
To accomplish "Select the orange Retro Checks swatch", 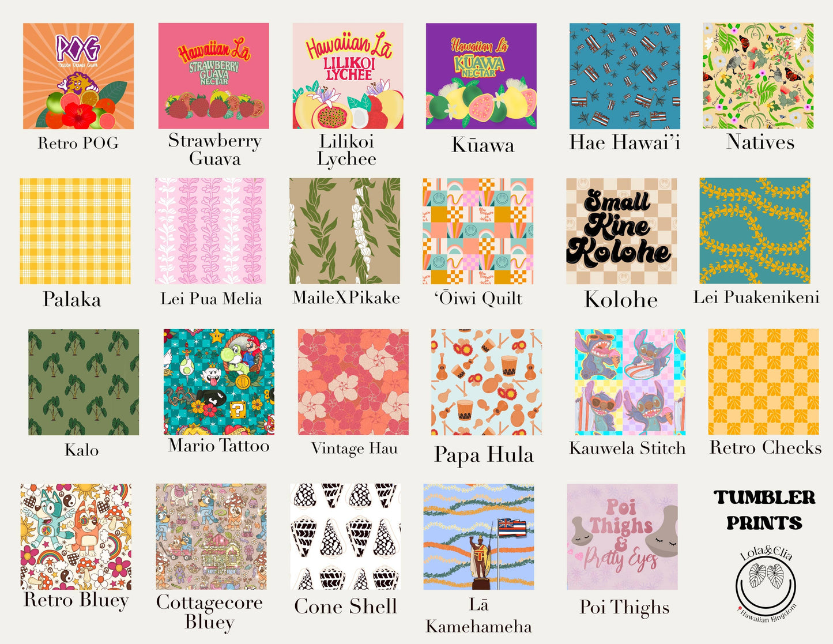I will (763, 382).
